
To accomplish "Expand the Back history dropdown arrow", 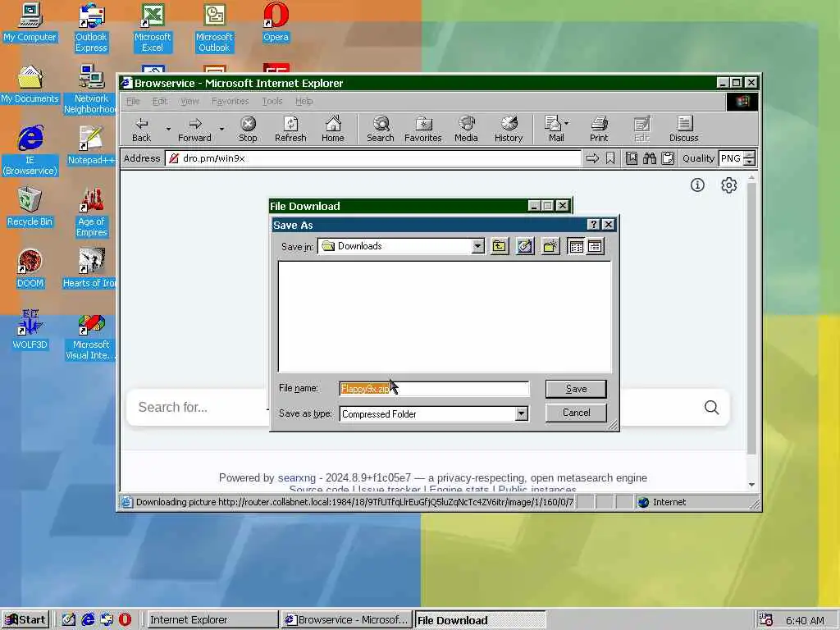I will (168, 129).
